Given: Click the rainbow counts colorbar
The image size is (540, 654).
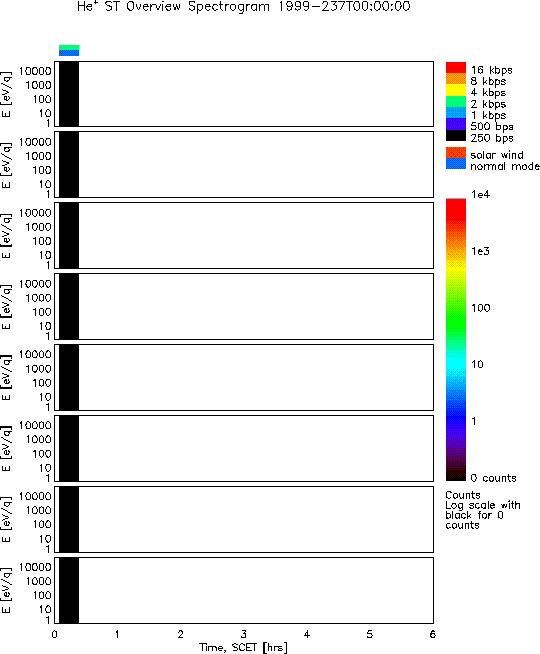Looking at the screenshot, I should click(x=456, y=340).
